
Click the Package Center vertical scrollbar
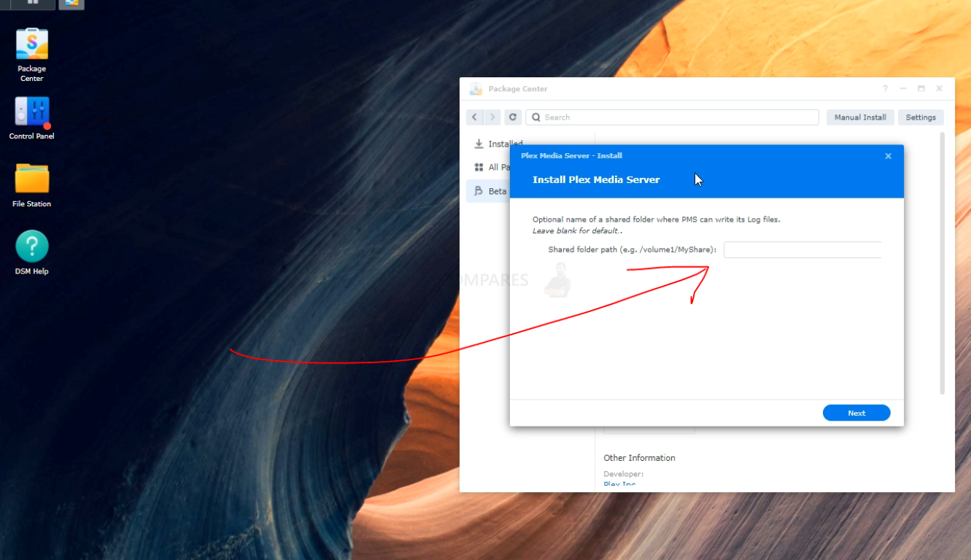point(942,262)
